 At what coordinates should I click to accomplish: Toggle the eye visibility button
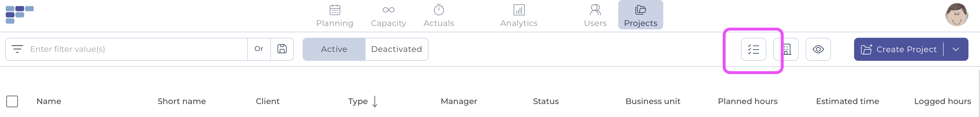pos(818,49)
